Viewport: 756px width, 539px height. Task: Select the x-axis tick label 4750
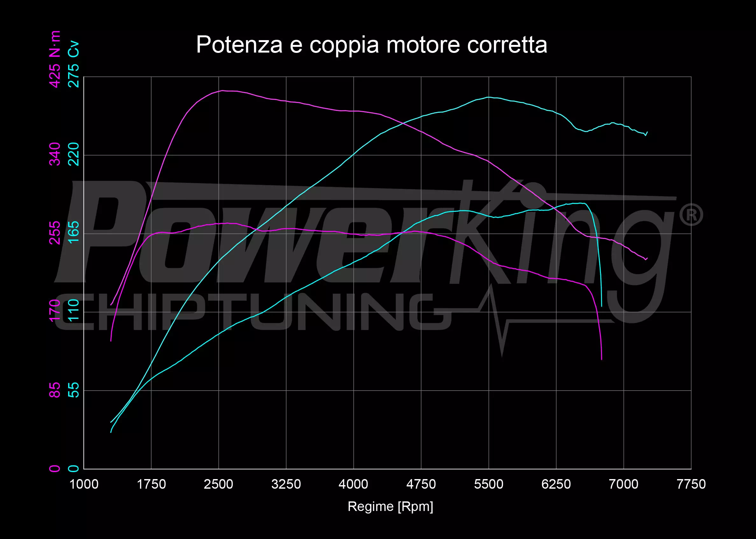pyautogui.click(x=421, y=484)
